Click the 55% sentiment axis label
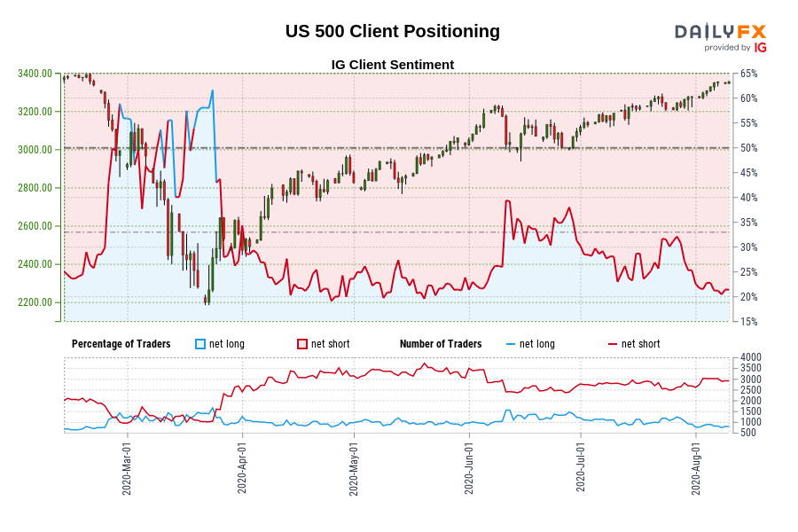The height and width of the screenshot is (532, 798). click(748, 123)
